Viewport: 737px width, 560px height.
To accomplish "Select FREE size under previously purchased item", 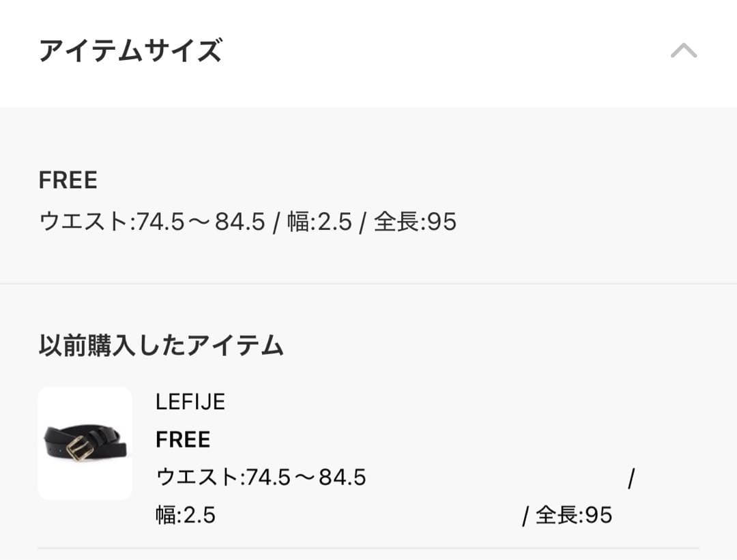I will coord(182,440).
